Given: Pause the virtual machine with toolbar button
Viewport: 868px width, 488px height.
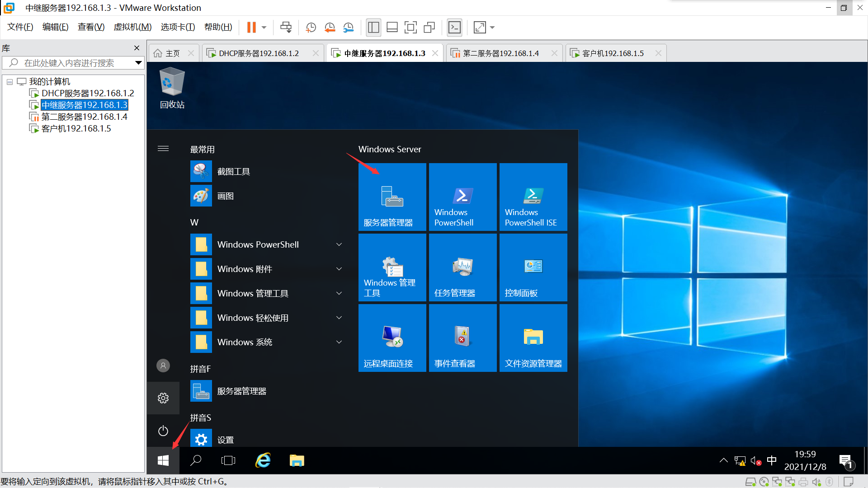Looking at the screenshot, I should [x=251, y=28].
